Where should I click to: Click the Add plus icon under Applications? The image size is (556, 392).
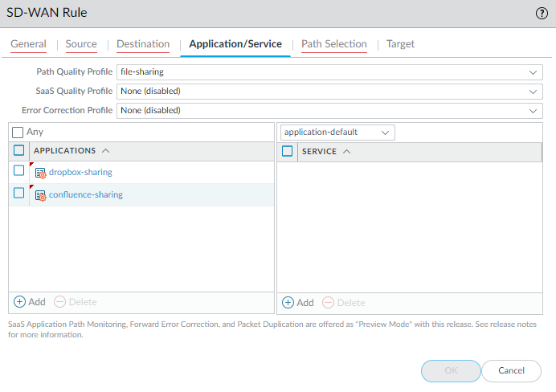click(20, 302)
